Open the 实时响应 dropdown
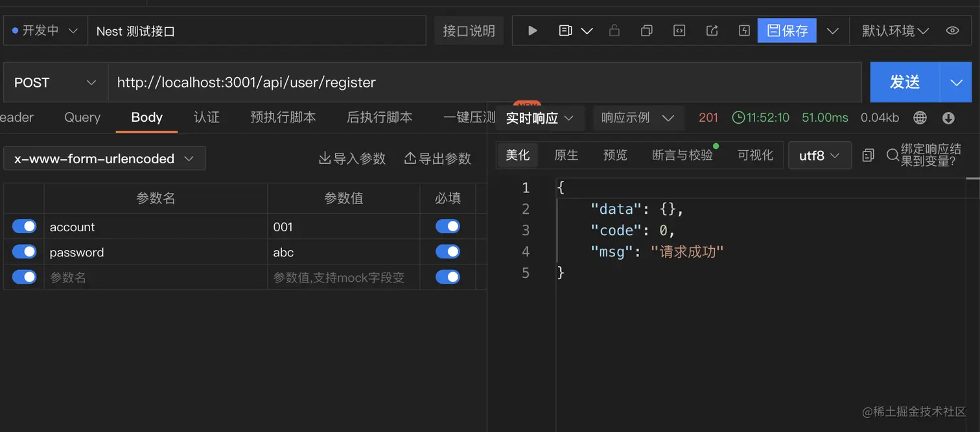Image resolution: width=980 pixels, height=432 pixels. [540, 118]
